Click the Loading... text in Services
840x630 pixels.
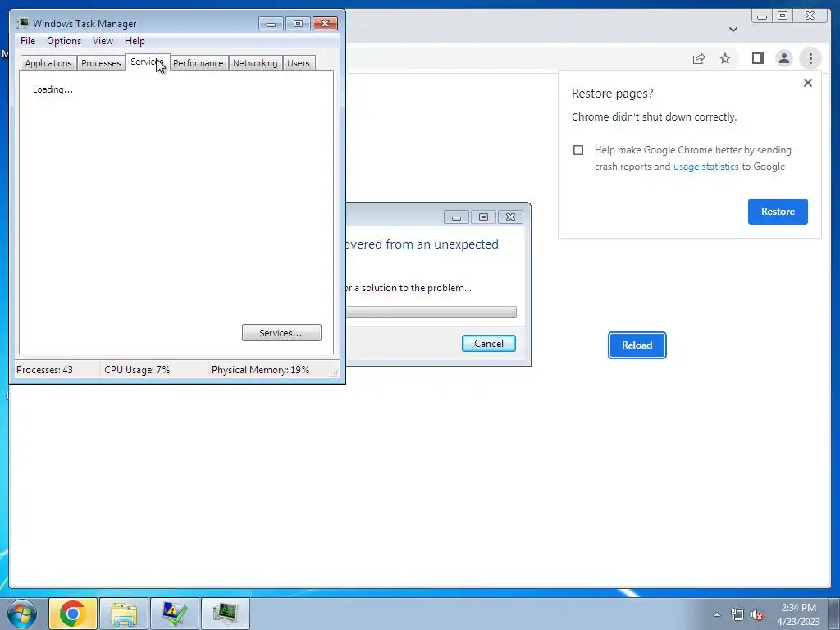52,89
